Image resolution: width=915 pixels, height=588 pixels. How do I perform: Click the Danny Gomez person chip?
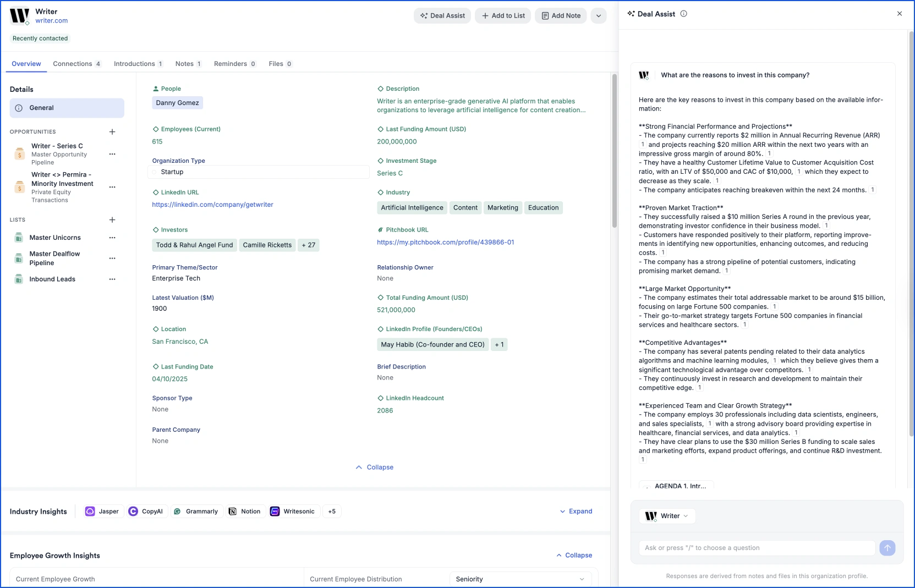(177, 103)
